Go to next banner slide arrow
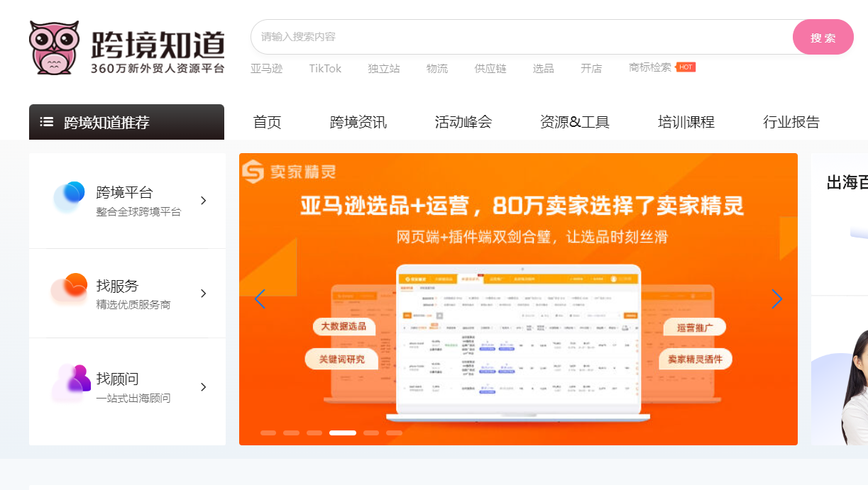The image size is (868, 490). (x=776, y=299)
